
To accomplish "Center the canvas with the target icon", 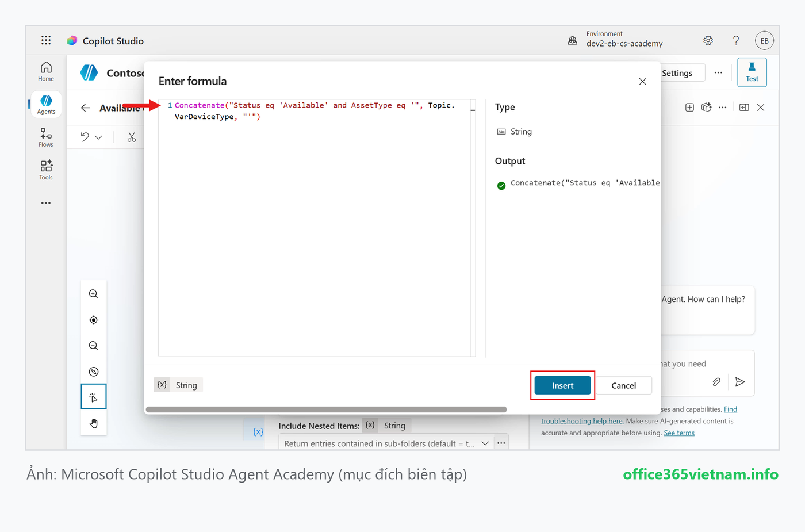I will [x=94, y=320].
